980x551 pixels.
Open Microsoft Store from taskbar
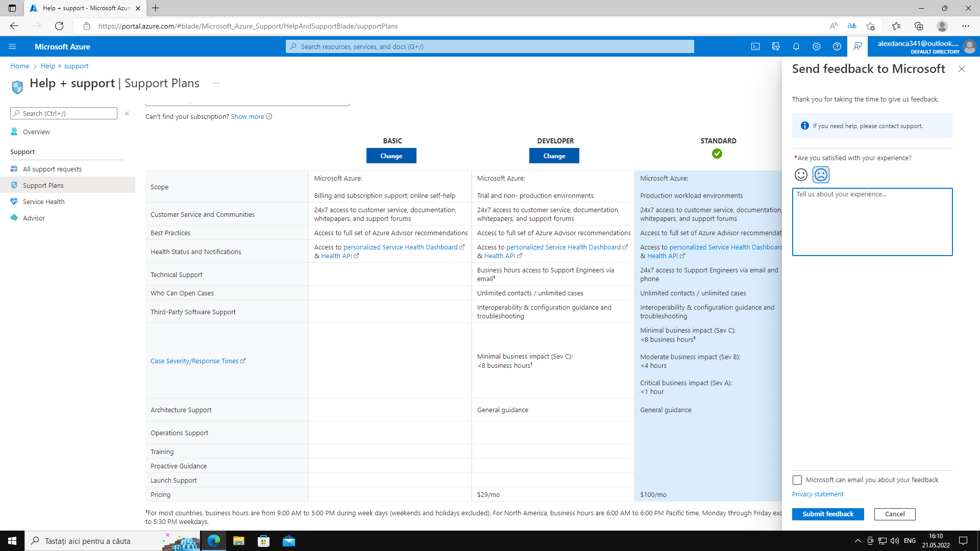pyautogui.click(x=263, y=541)
